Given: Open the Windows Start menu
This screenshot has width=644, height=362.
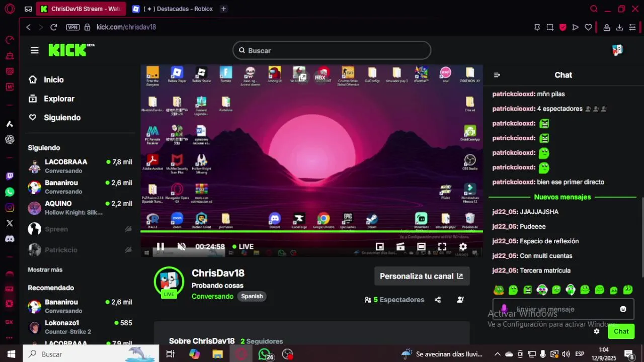Looking at the screenshot, I should 11,354.
